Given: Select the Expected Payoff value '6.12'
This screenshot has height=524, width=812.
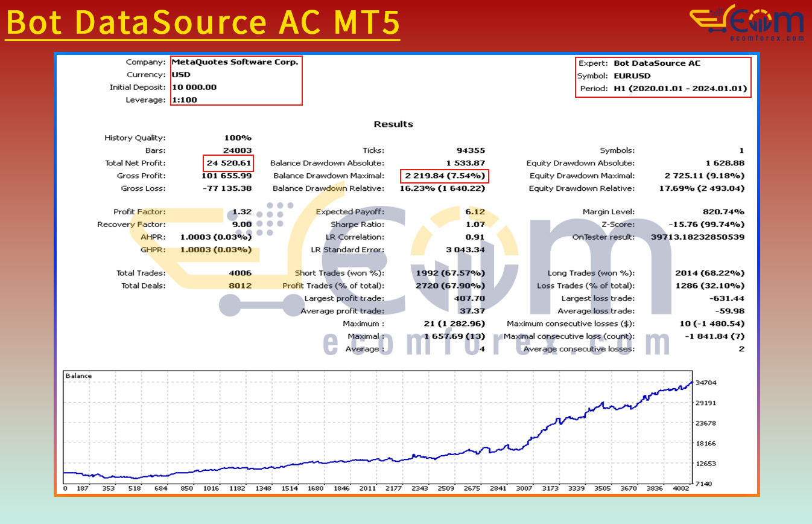Looking at the screenshot, I should (x=476, y=212).
